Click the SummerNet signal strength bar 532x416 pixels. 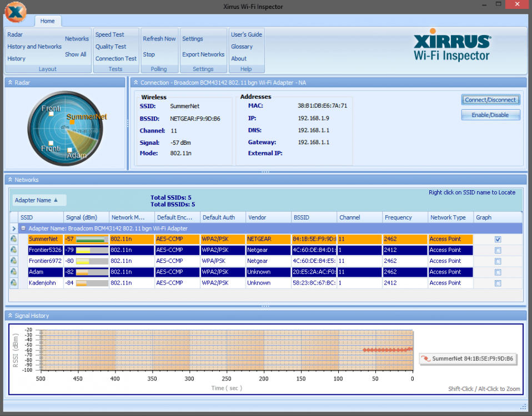(x=92, y=239)
